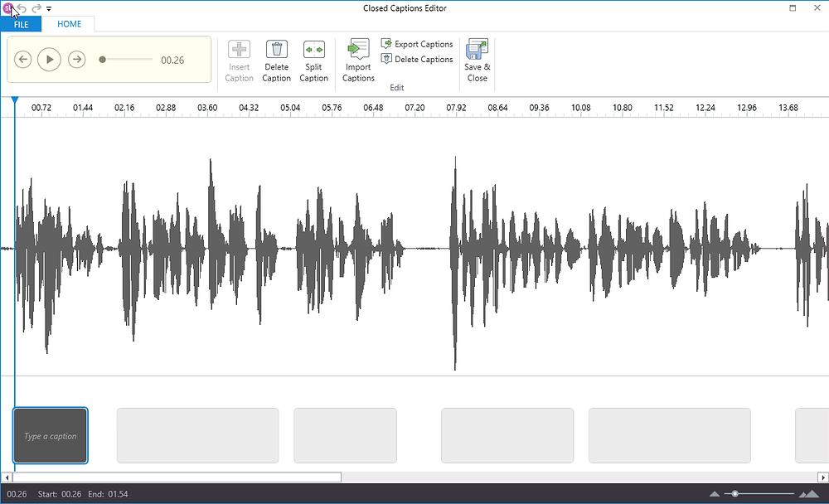The height and width of the screenshot is (504, 829).
Task: Split the caption using Split Caption
Action: click(x=313, y=61)
